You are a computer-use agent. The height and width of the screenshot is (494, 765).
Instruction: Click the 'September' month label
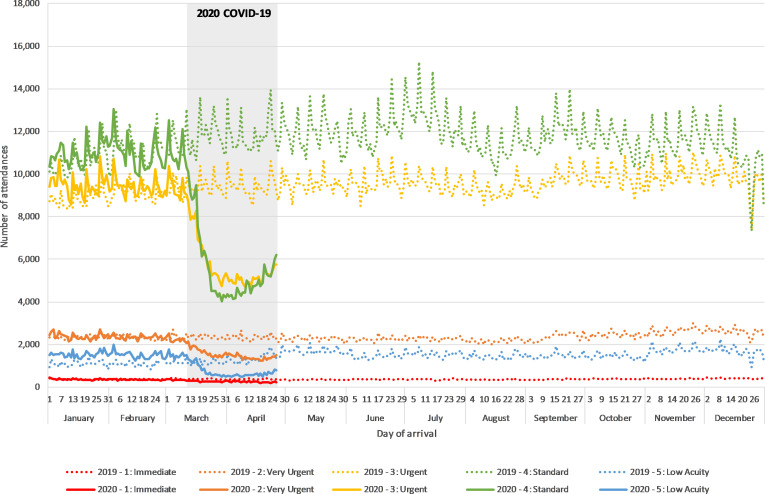pyautogui.click(x=556, y=418)
